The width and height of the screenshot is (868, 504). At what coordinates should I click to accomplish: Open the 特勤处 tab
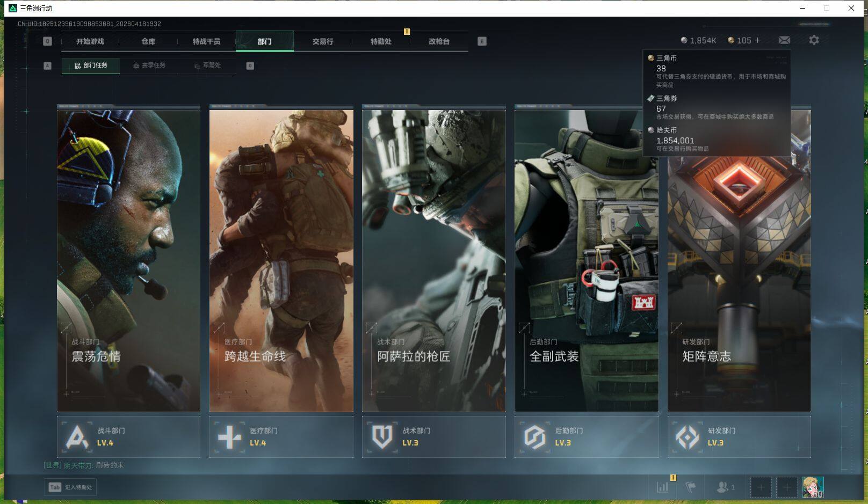381,41
